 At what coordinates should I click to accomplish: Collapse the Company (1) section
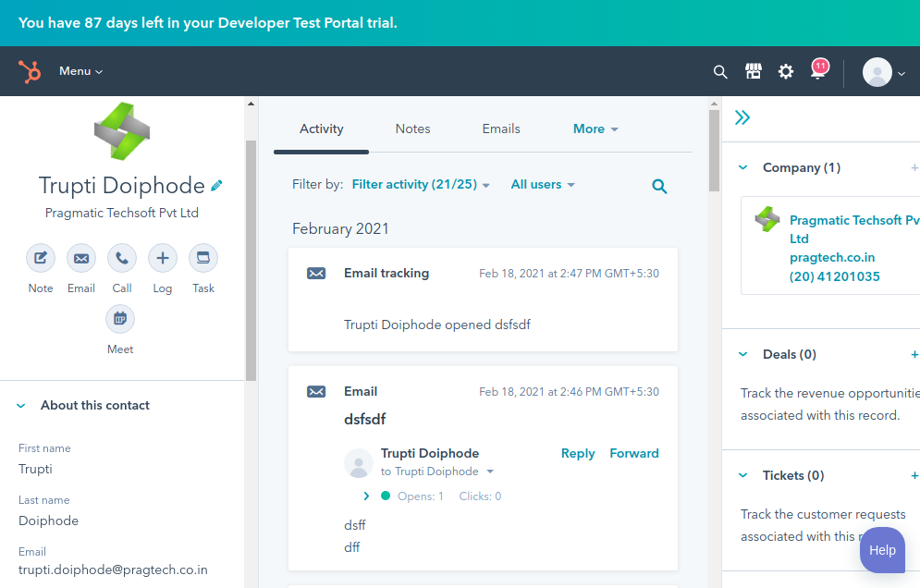[742, 168]
